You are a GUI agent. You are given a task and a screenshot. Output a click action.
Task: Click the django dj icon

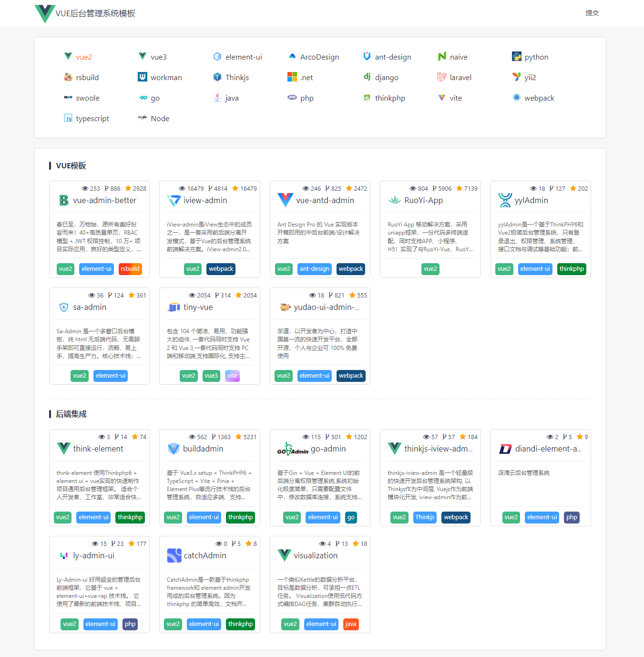[x=367, y=77]
